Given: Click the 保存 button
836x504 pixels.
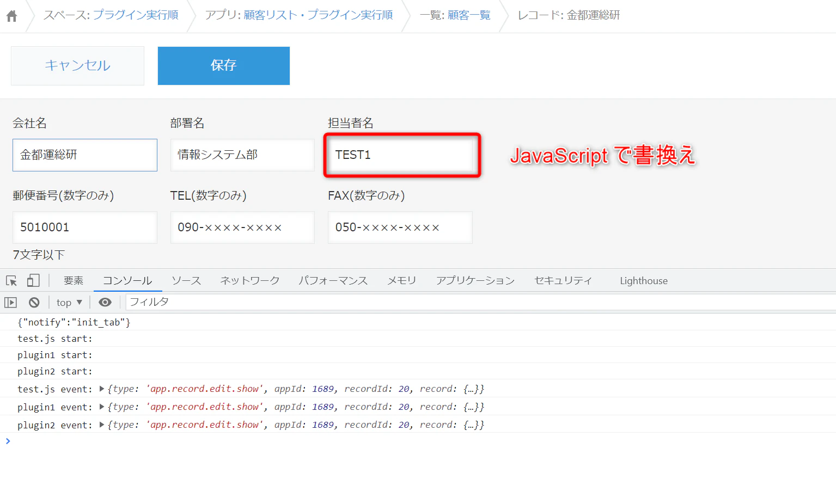Looking at the screenshot, I should click(x=224, y=65).
